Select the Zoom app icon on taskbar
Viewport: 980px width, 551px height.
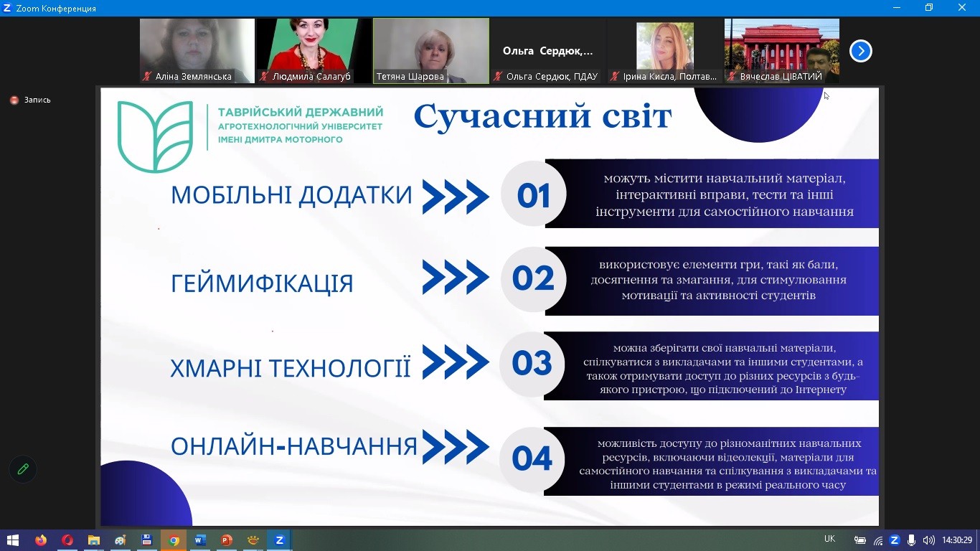279,540
